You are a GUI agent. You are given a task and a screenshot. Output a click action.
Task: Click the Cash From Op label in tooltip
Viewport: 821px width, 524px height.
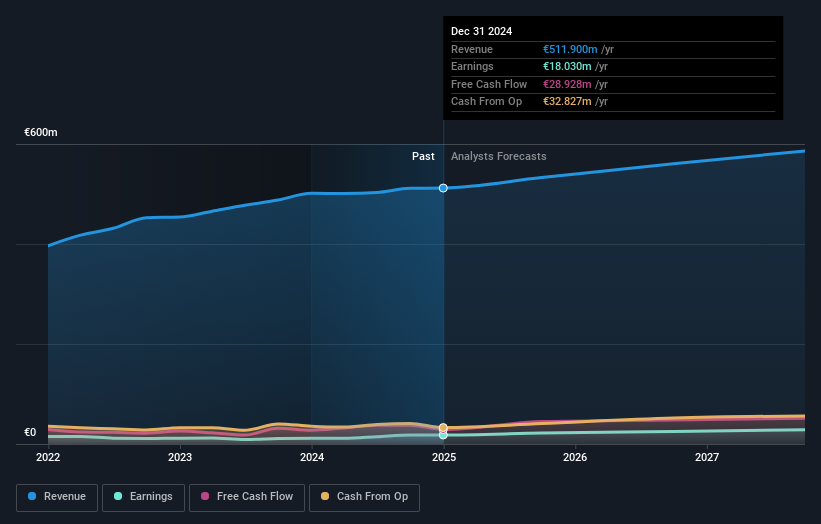pyautogui.click(x=486, y=102)
